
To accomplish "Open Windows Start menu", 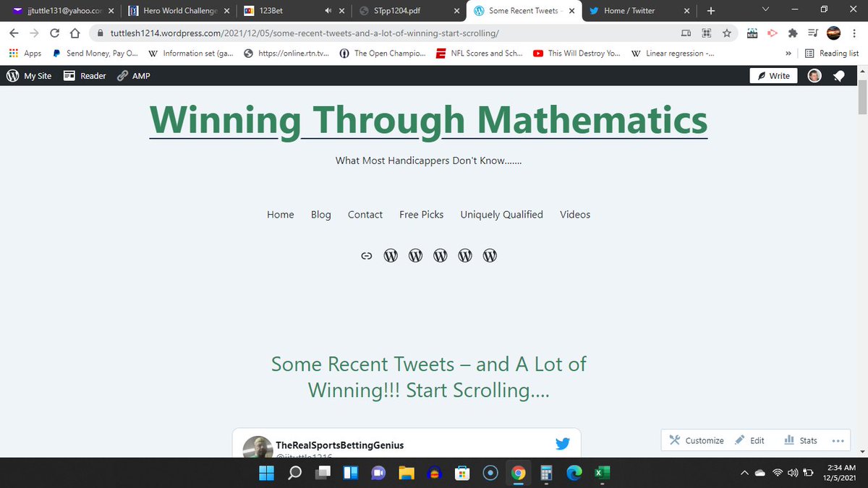I will (x=267, y=473).
